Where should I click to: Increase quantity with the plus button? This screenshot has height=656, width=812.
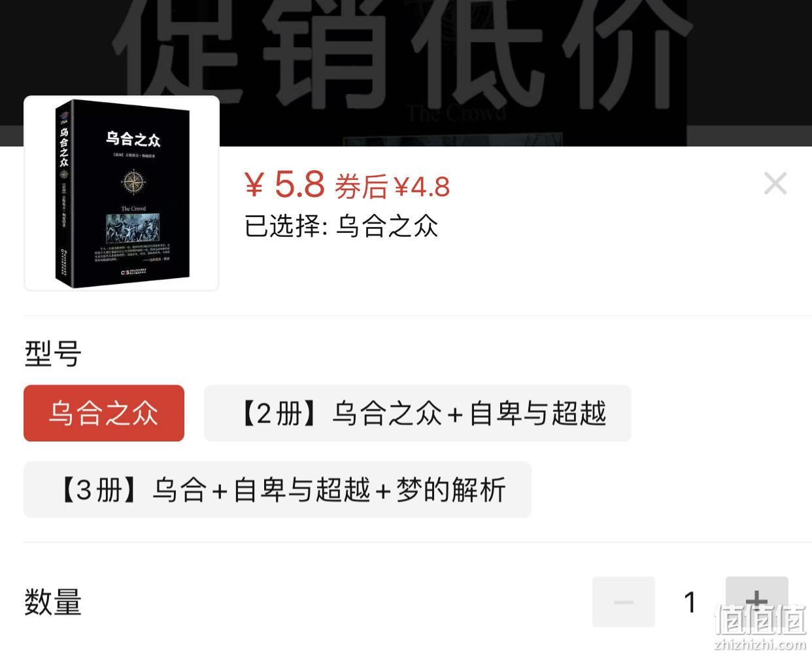point(756,602)
